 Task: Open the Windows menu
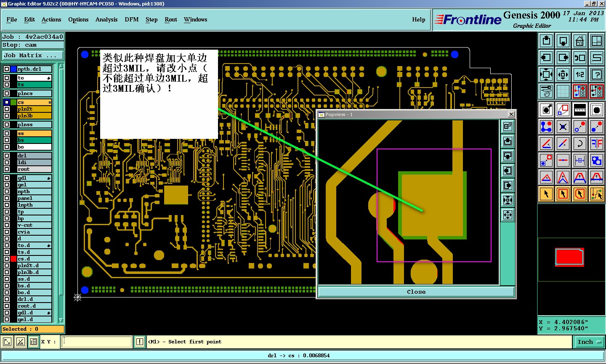196,20
